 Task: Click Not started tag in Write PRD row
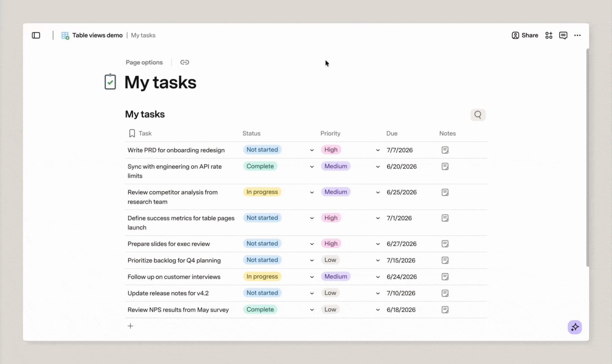click(x=262, y=150)
